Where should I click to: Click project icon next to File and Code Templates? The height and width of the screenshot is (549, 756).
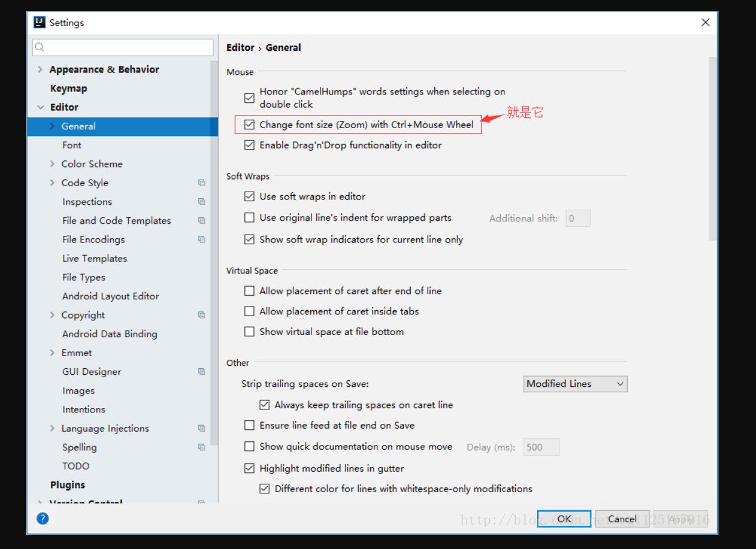tap(201, 221)
